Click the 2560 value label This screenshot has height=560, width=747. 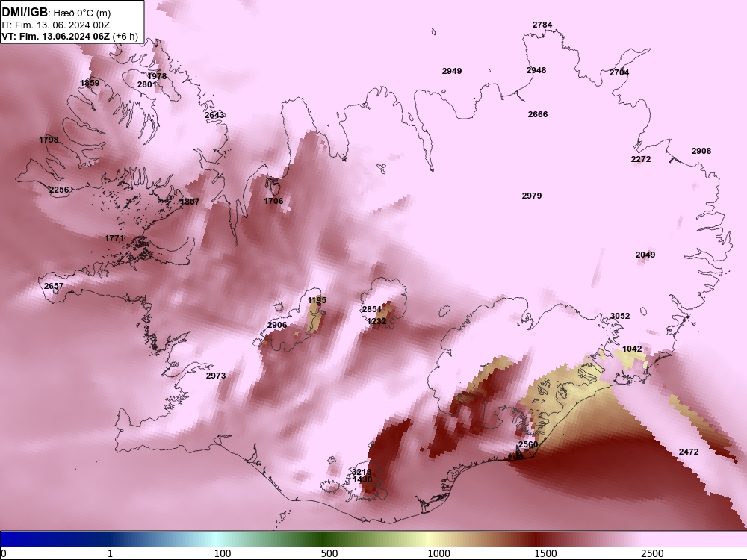tap(528, 444)
